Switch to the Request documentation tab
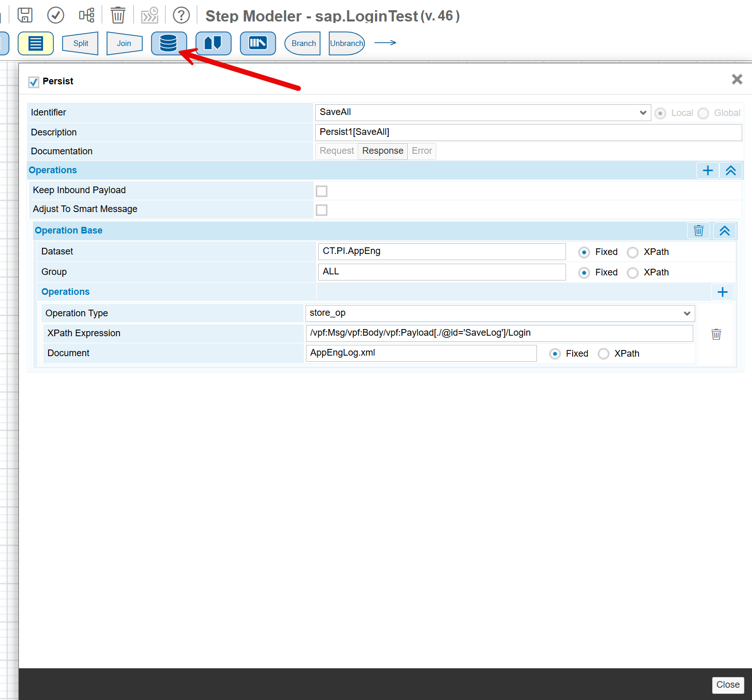Image resolution: width=752 pixels, height=700 pixels. pyautogui.click(x=337, y=151)
